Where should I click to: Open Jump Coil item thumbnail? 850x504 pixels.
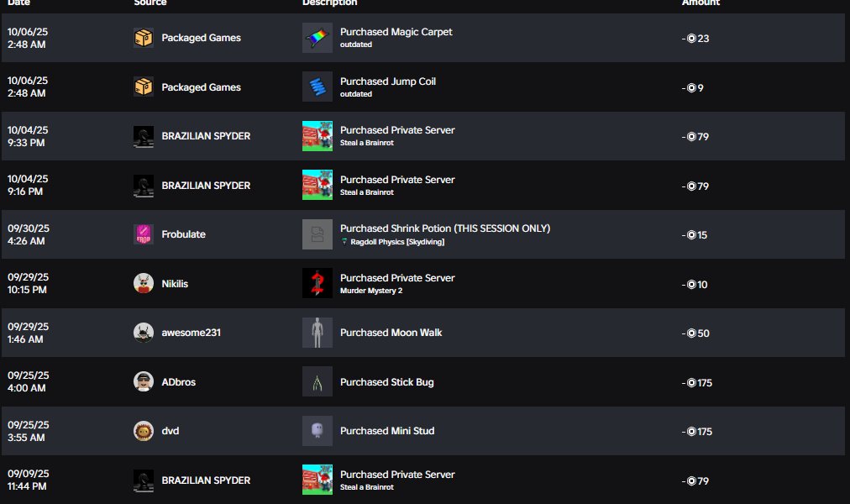tap(317, 87)
